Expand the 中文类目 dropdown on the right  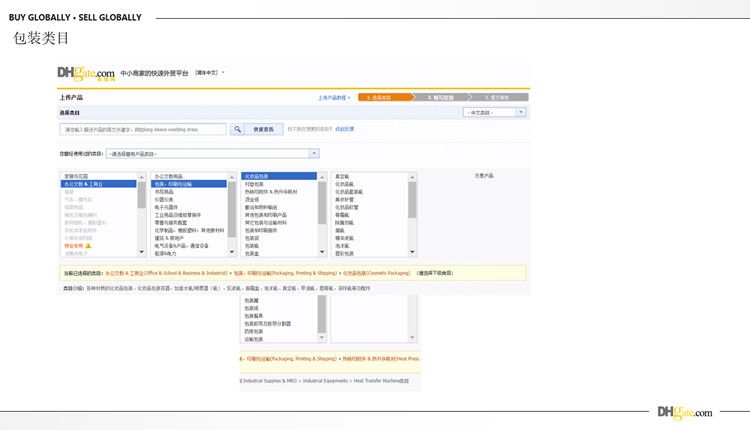(496, 113)
